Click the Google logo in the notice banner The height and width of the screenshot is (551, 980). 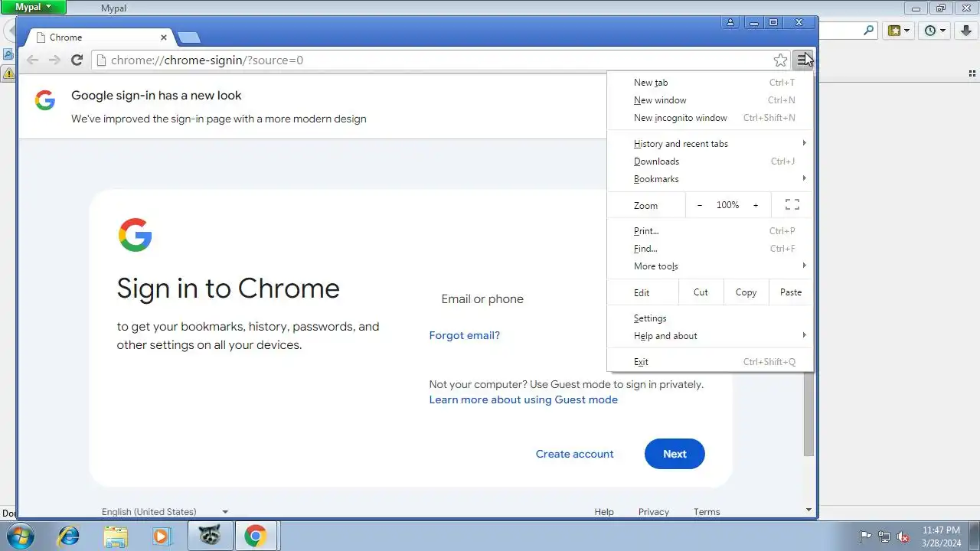(45, 100)
